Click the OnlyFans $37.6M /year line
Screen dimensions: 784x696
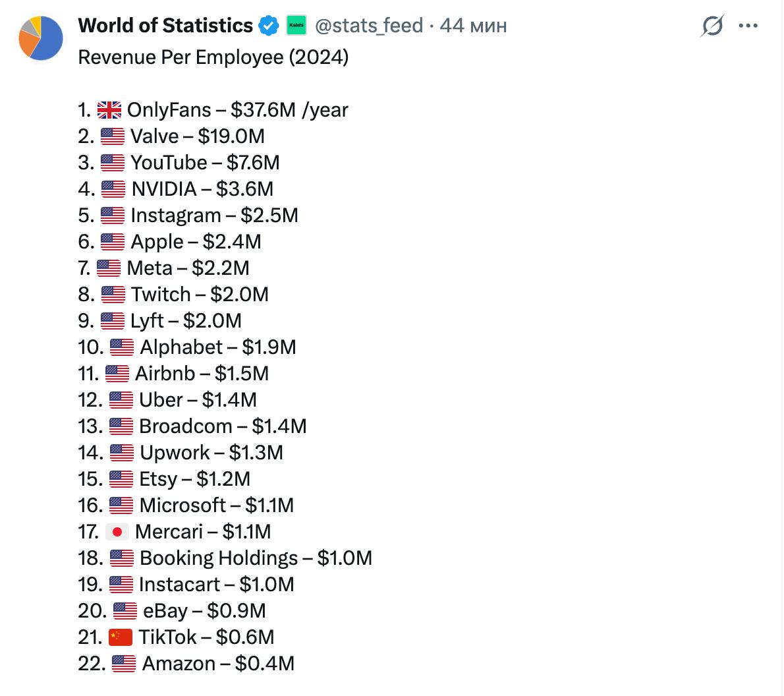click(237, 110)
